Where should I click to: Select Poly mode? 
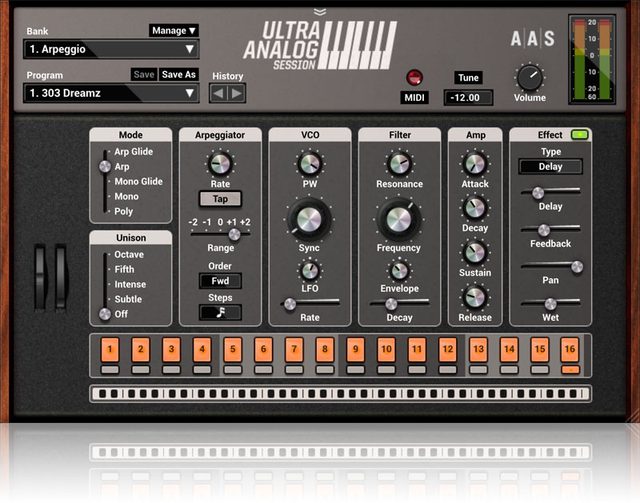(123, 211)
